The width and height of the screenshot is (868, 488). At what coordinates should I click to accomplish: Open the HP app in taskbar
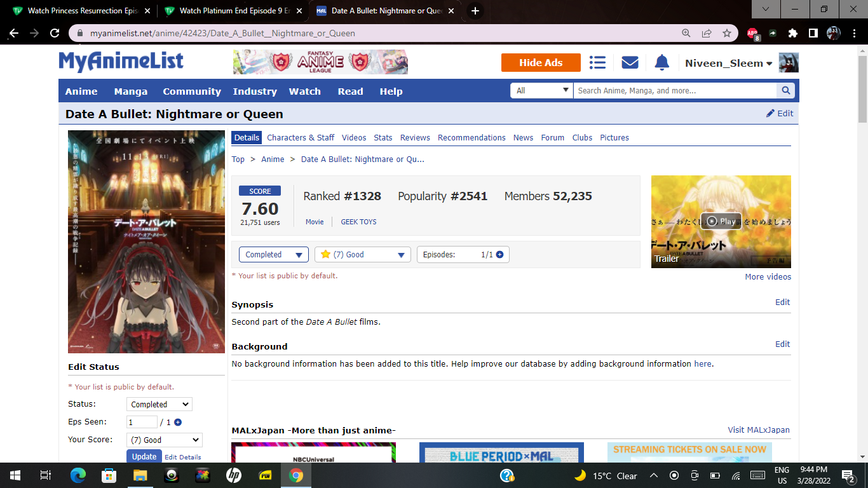click(x=233, y=475)
